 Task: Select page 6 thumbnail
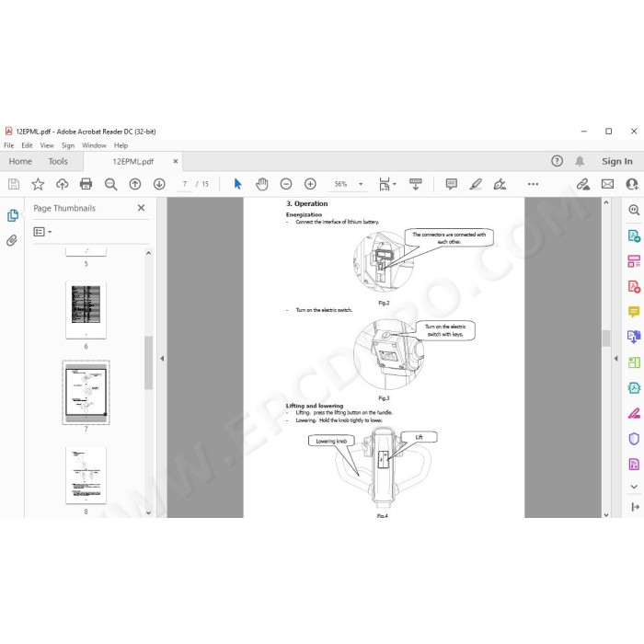86,310
